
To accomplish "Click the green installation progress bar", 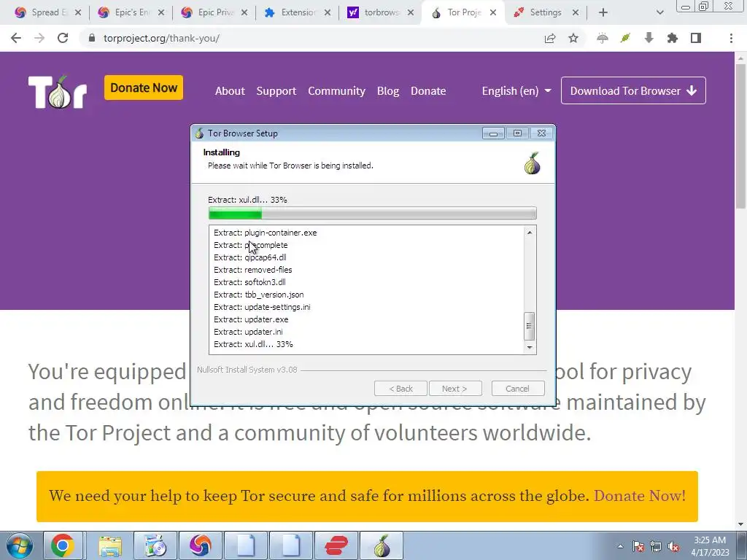I will click(373, 214).
